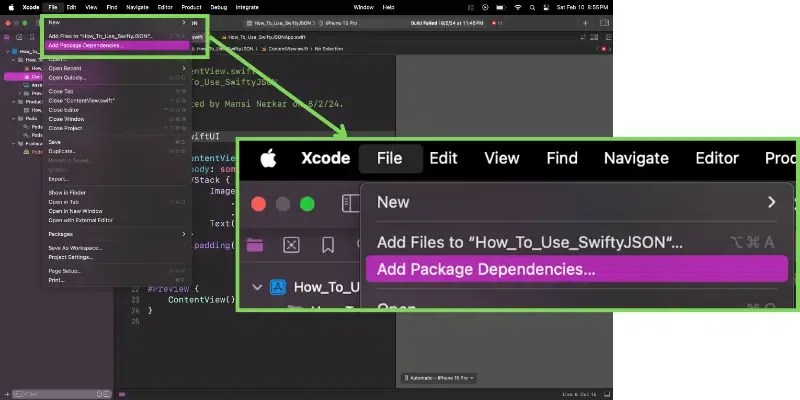Click the editor options icon in tab bar
The height and width of the screenshot is (400, 800).
594,37
